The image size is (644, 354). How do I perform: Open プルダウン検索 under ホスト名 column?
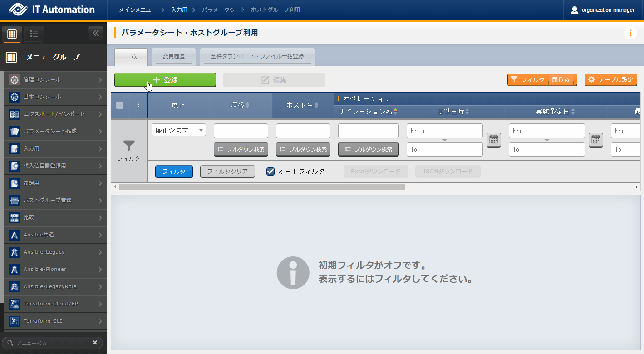pos(303,149)
